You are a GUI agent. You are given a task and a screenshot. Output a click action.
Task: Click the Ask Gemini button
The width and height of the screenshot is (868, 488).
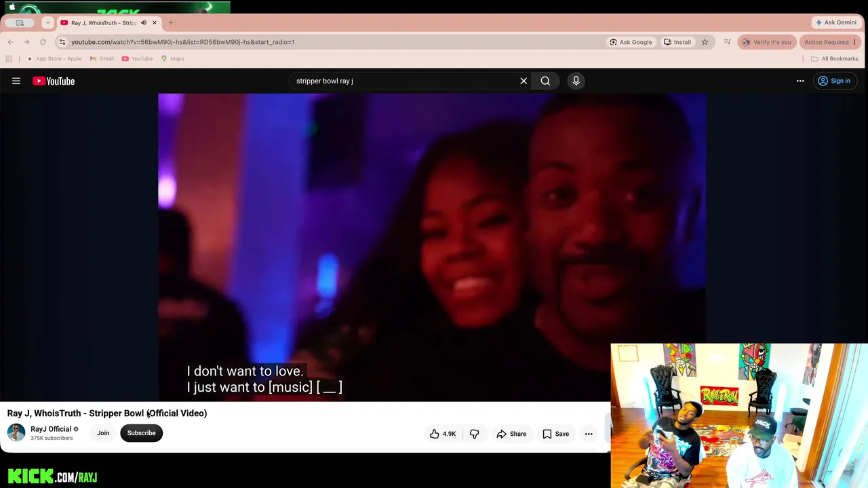pos(836,22)
